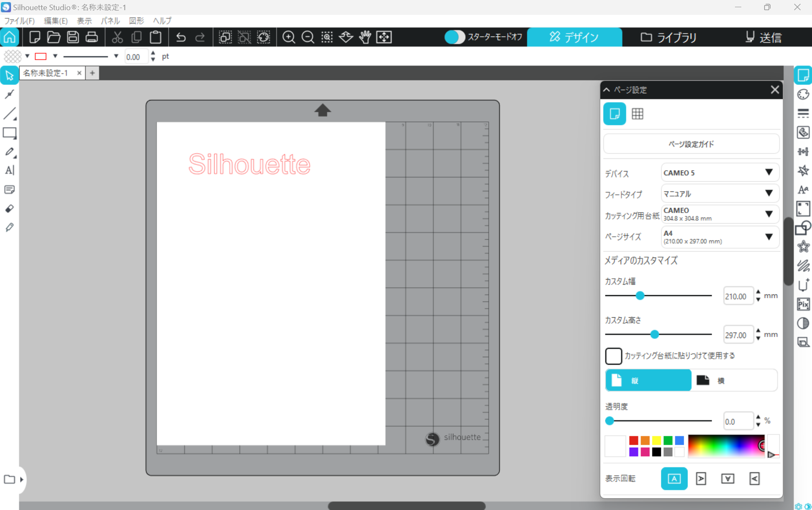Rotate view upside down

728,479
